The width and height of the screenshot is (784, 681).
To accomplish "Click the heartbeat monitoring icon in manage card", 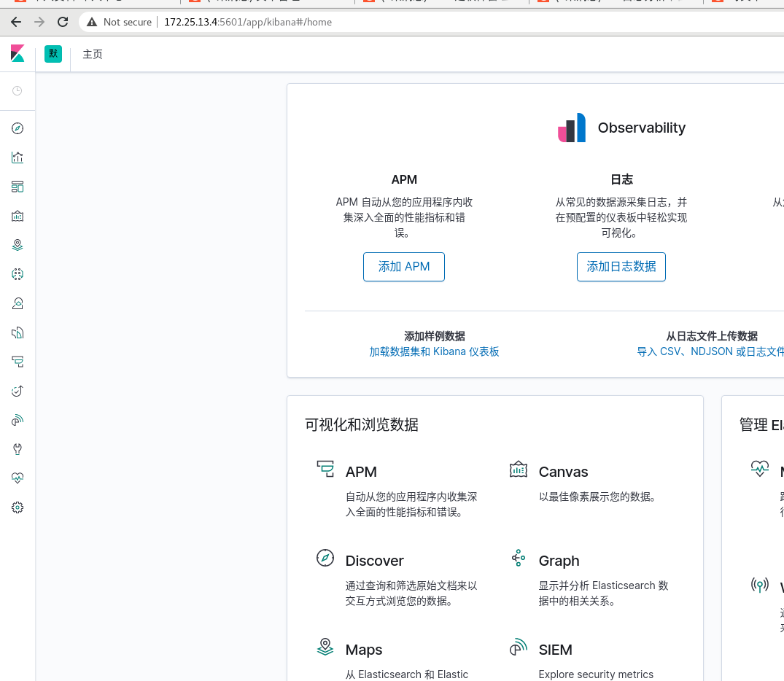I will tap(759, 469).
